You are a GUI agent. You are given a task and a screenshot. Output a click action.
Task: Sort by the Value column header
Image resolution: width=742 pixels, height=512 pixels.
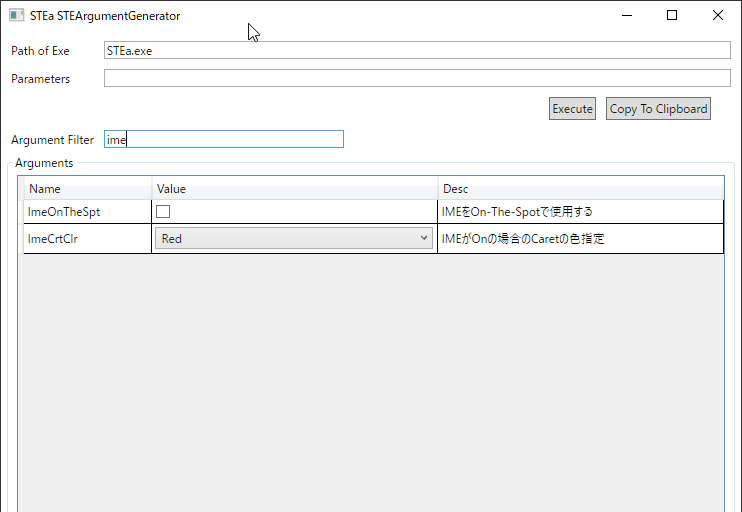295,188
